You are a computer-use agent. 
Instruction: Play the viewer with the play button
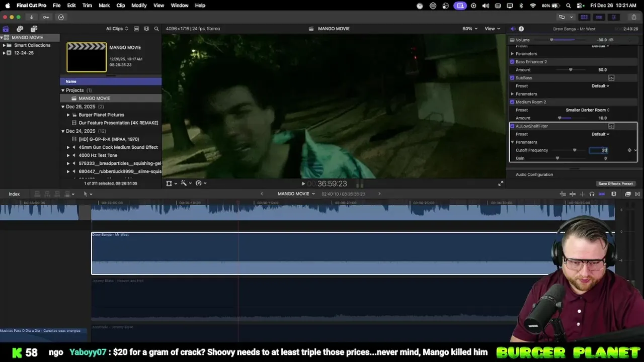click(303, 184)
